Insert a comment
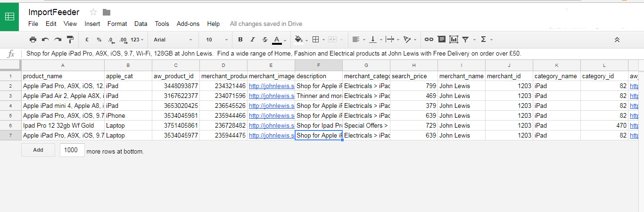Screen dimensions: 644x212 441,40
